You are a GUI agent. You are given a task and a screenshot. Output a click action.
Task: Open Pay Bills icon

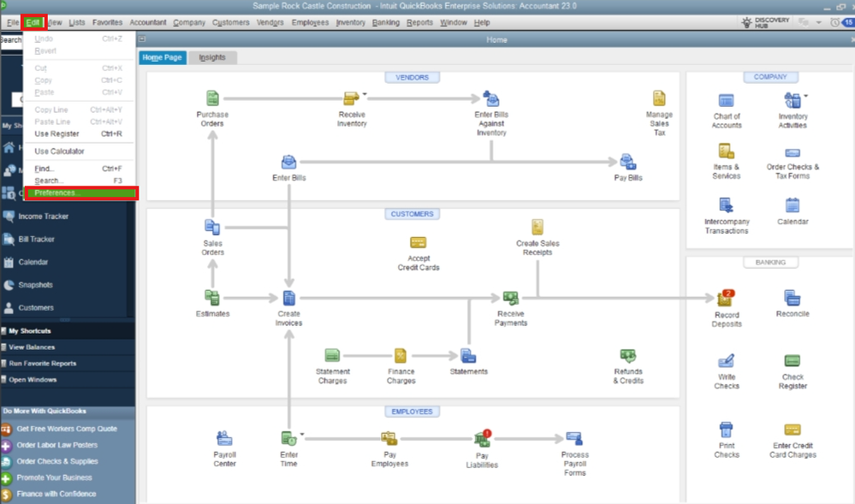point(627,162)
